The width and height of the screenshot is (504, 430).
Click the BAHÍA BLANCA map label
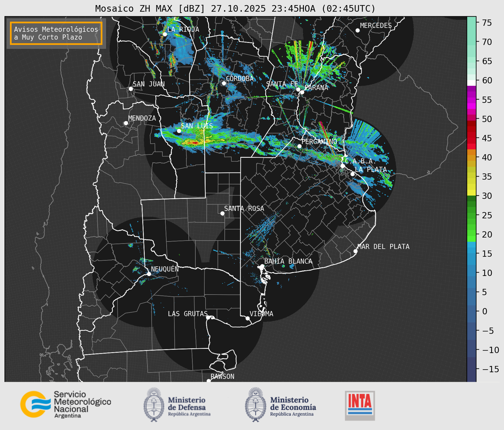(x=288, y=261)
